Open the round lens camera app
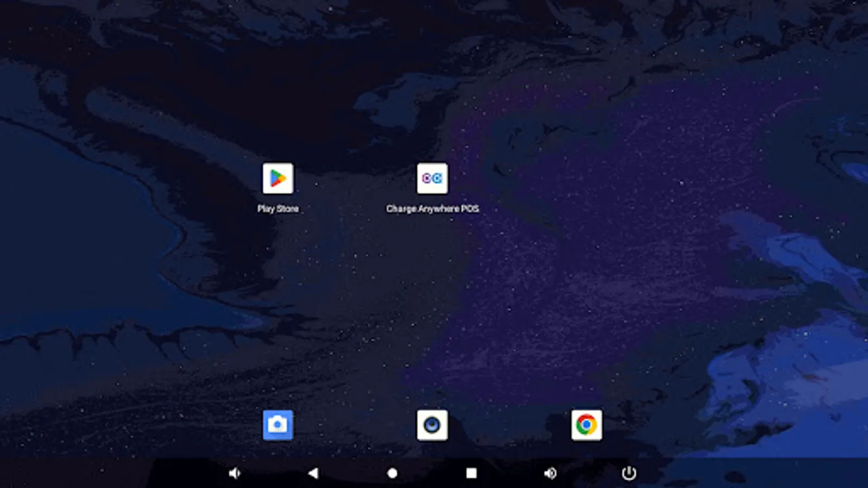This screenshot has width=868, height=488. coord(432,425)
